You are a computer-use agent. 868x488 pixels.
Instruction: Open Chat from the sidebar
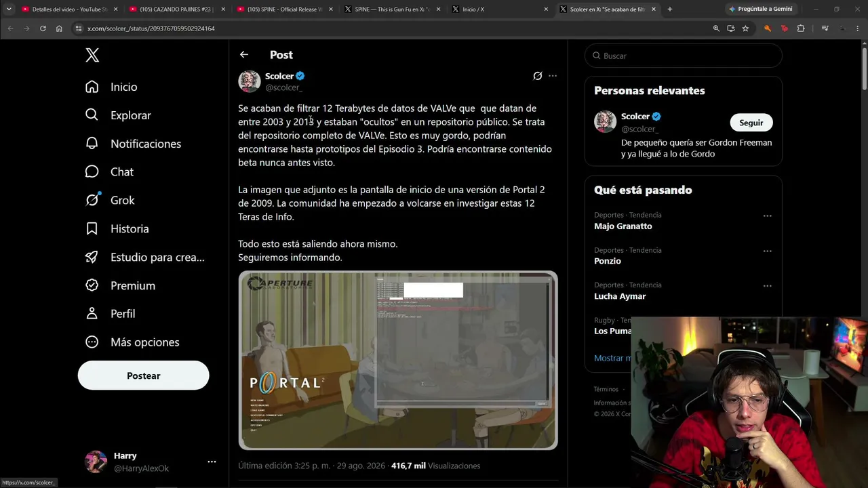coord(109,172)
